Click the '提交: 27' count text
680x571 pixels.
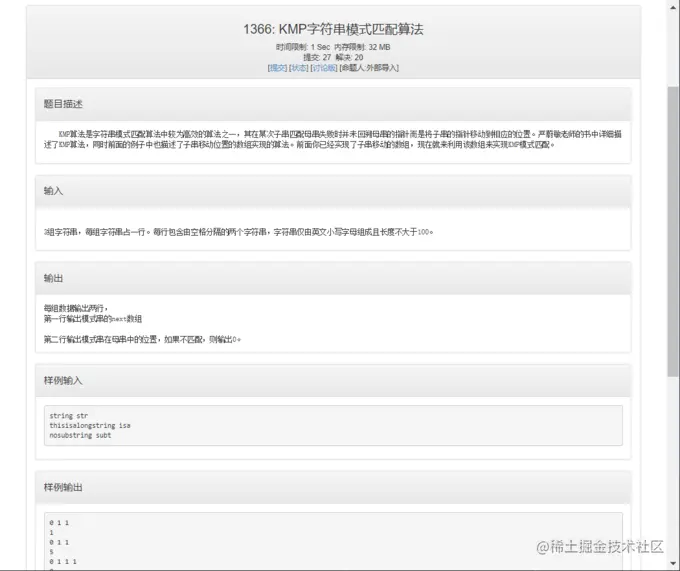(x=317, y=57)
